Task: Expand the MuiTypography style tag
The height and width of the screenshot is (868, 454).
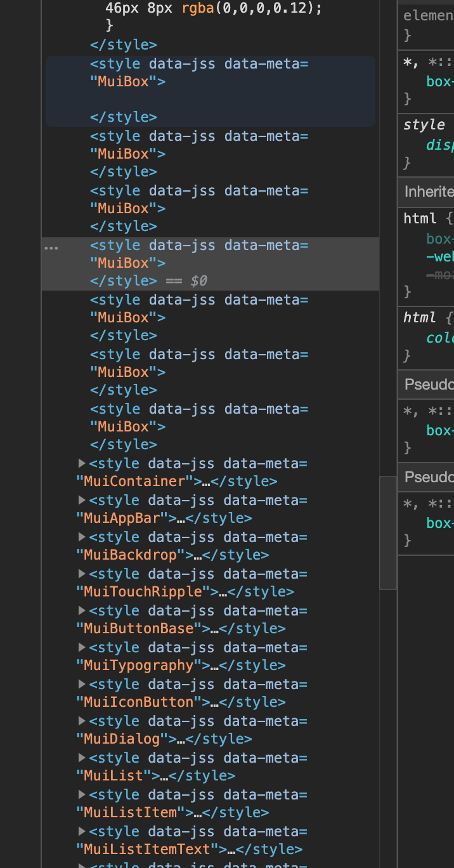Action: [x=82, y=647]
